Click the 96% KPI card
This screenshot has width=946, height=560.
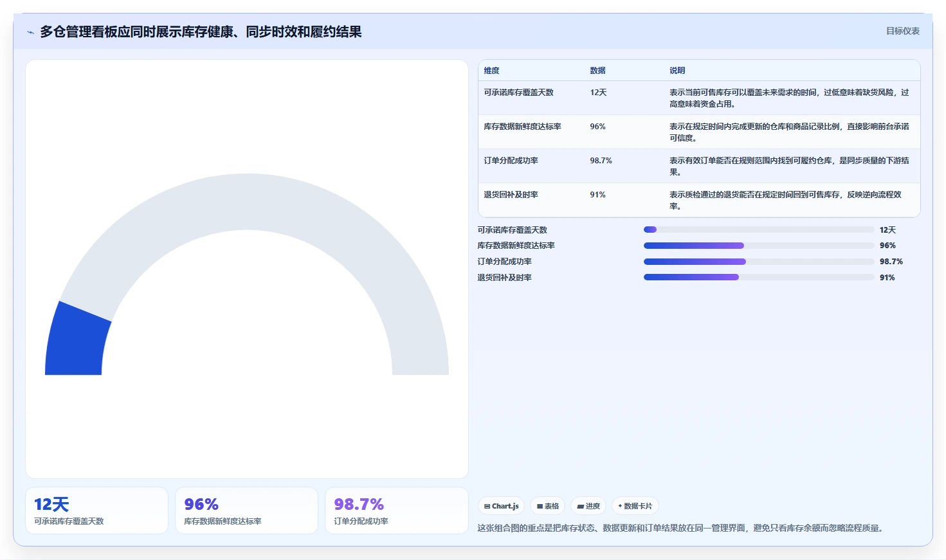[x=246, y=510]
